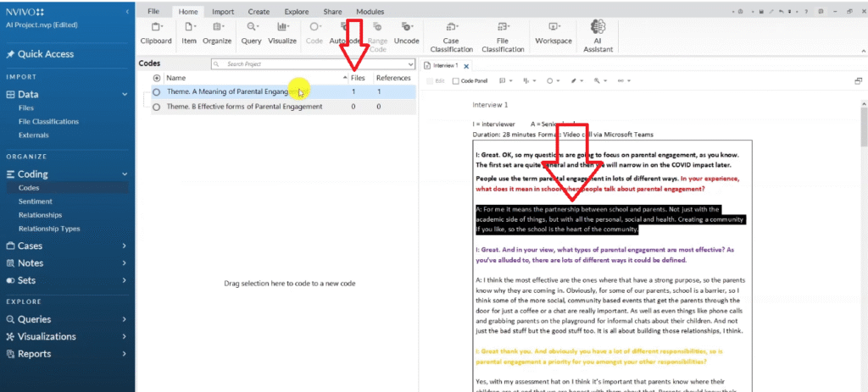
Task: Go to File Classifications in sidebar
Action: pyautogui.click(x=48, y=122)
